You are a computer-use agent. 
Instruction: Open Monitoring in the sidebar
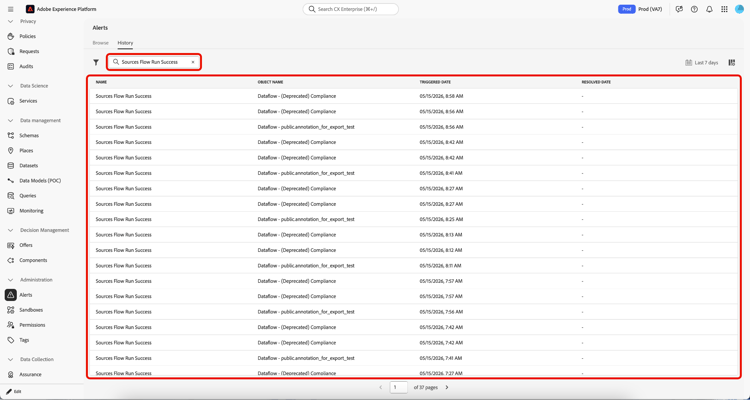tap(31, 211)
